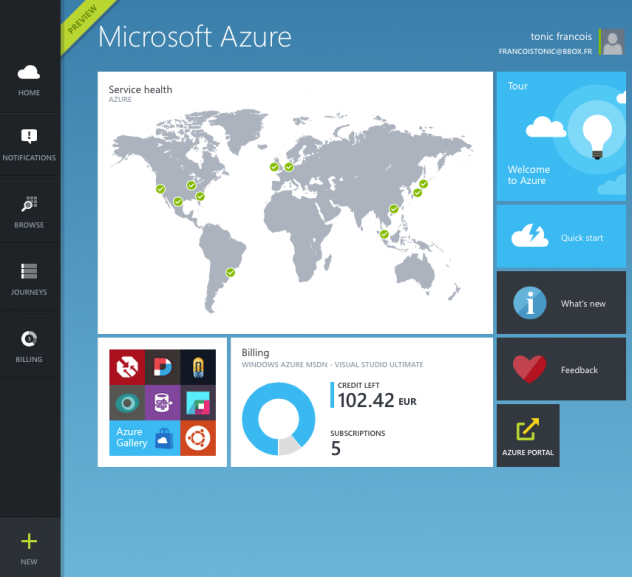
Task: Open the blue shopping bag gallery icon
Action: click(163, 437)
